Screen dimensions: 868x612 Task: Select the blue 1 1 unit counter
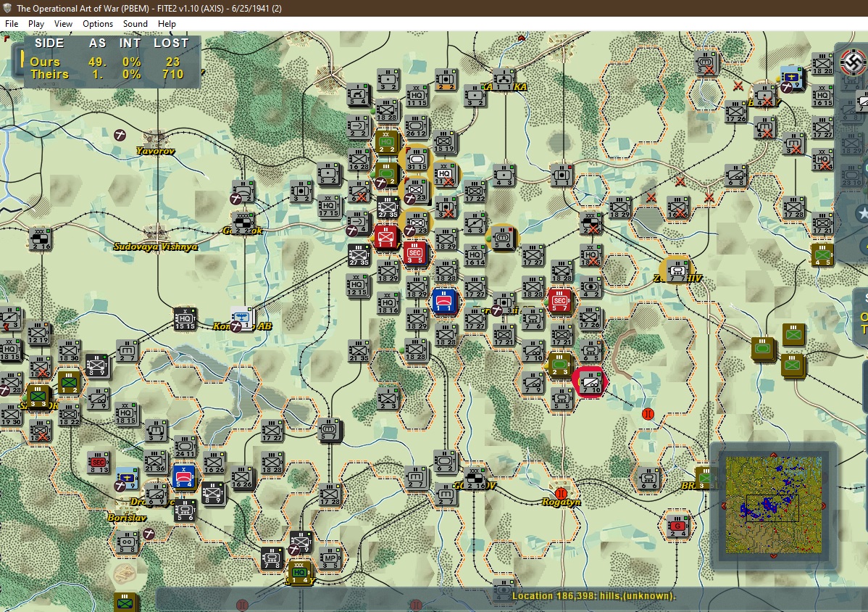coord(444,301)
